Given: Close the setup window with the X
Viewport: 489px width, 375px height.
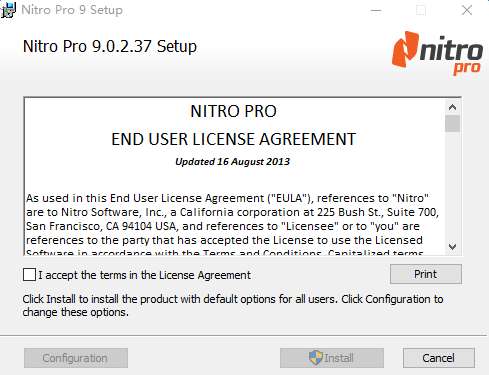Looking at the screenshot, I should [x=467, y=10].
